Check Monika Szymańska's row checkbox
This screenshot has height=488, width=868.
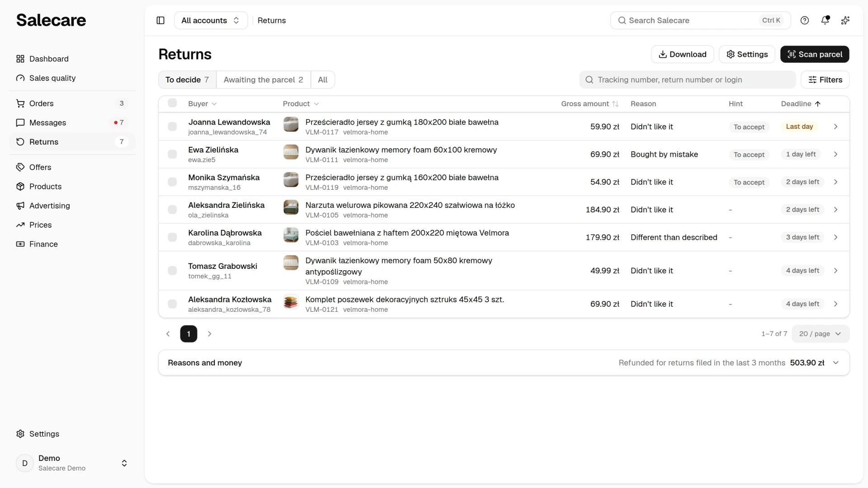click(x=172, y=182)
